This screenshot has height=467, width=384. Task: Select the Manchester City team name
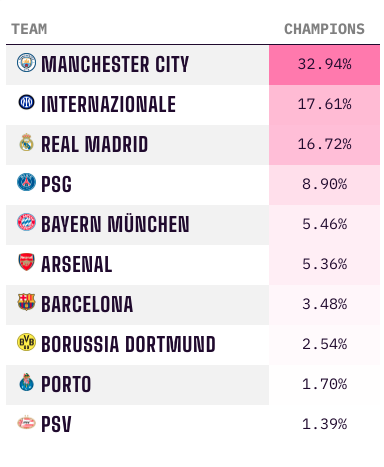115,64
